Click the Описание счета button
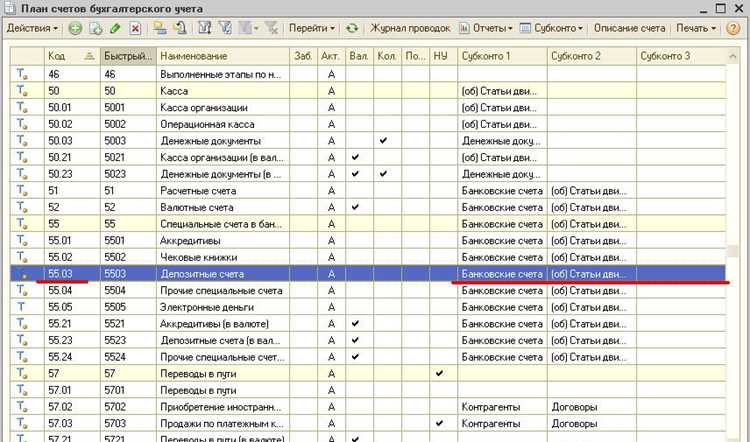 (x=629, y=28)
